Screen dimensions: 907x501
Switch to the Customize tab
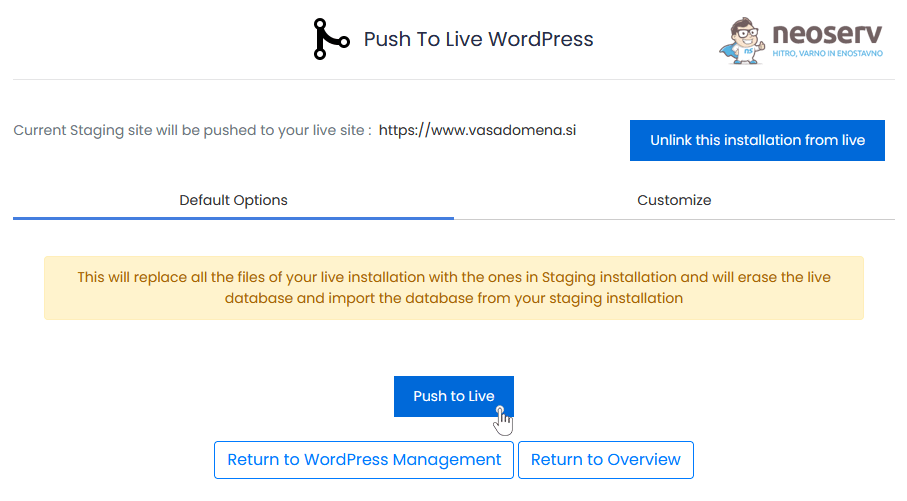674,200
